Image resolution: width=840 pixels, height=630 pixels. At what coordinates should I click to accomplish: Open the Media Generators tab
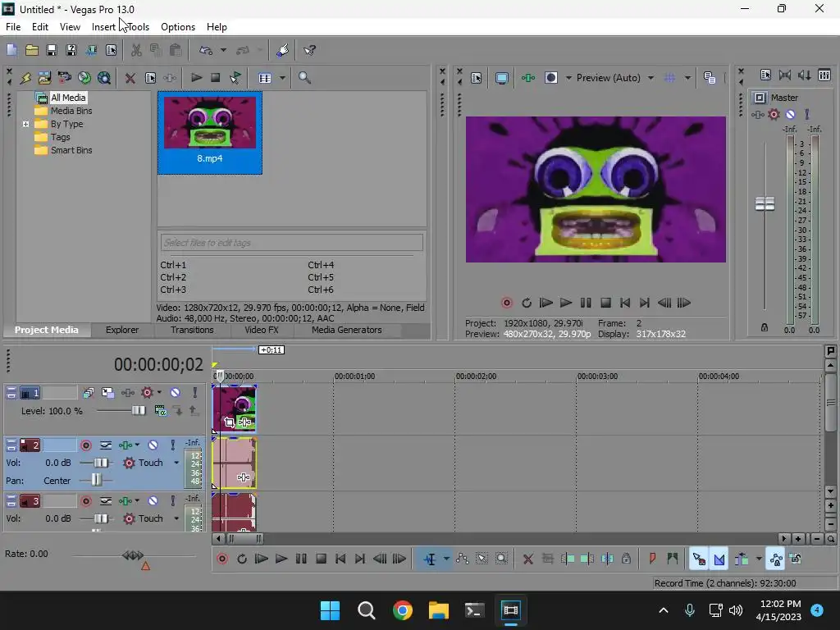[x=347, y=330]
